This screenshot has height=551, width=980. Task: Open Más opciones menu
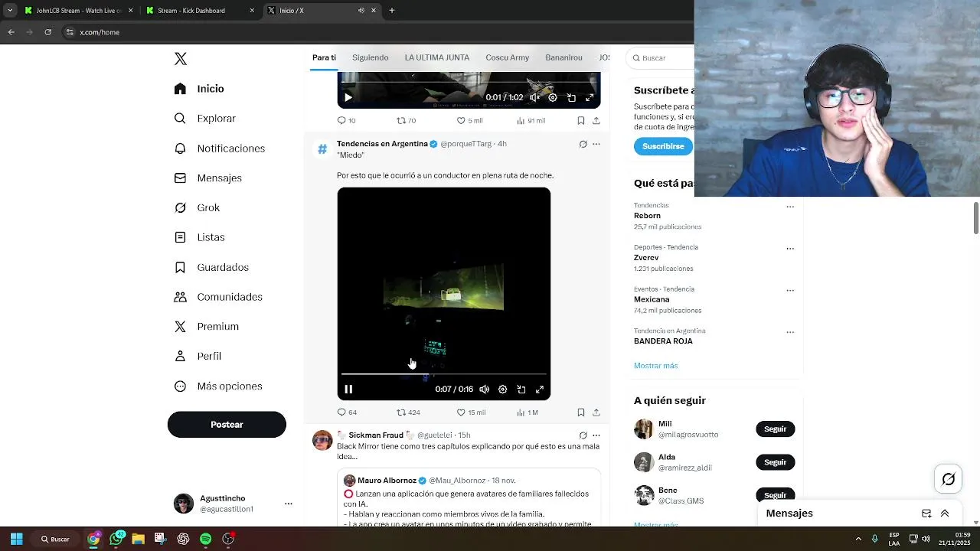(x=218, y=386)
